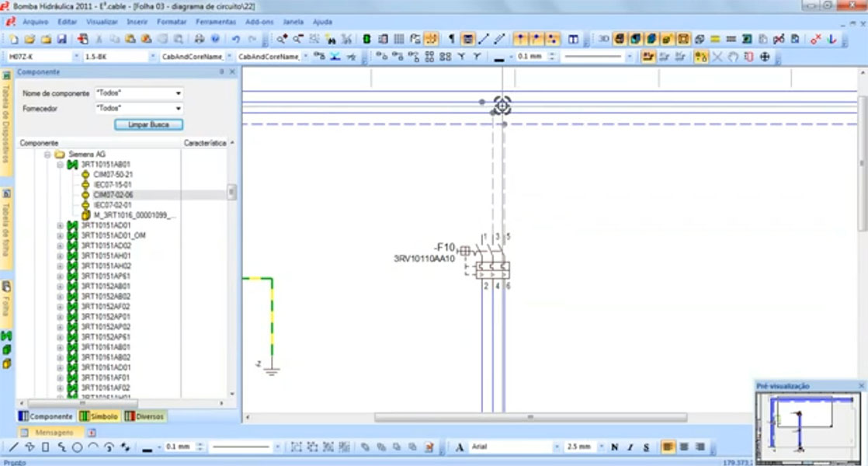Increase bottom toolbar line width stepper
The image size is (868, 466).
(200, 444)
